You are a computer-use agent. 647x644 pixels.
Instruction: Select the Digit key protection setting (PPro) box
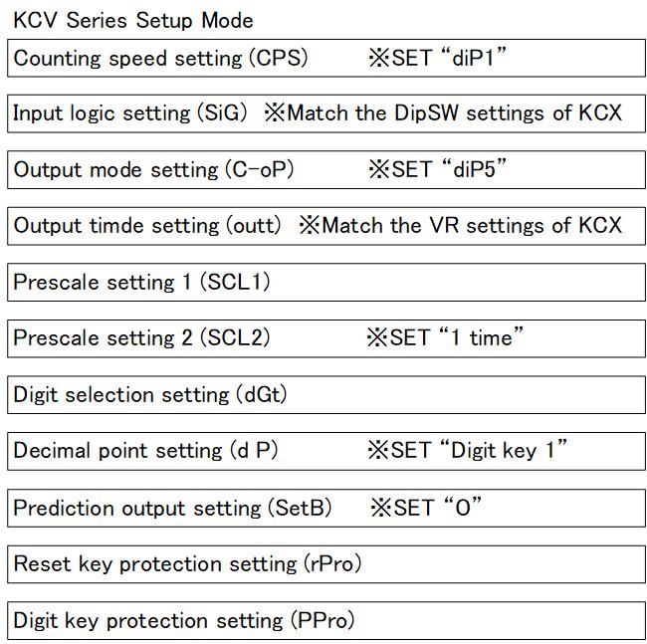[x=326, y=620]
